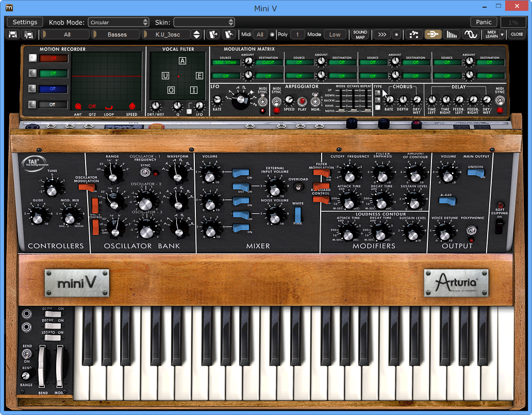Click the MIDI Learn button

tap(491, 34)
